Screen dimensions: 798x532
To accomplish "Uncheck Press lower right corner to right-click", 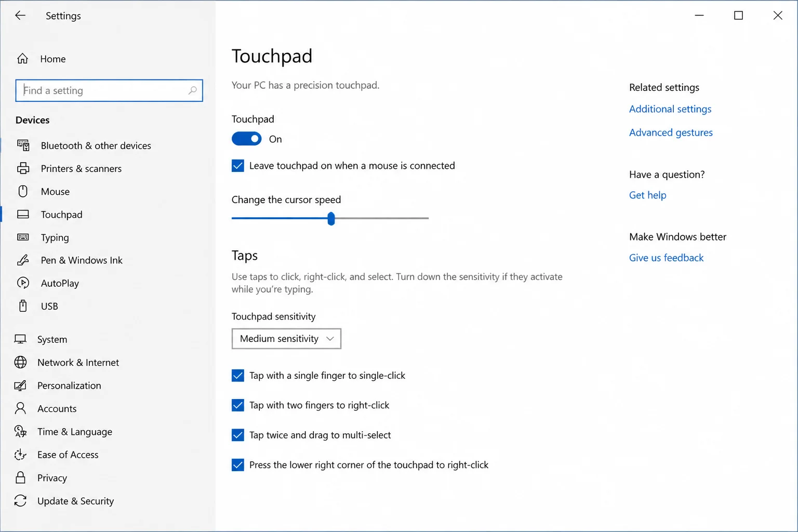I will (x=237, y=465).
